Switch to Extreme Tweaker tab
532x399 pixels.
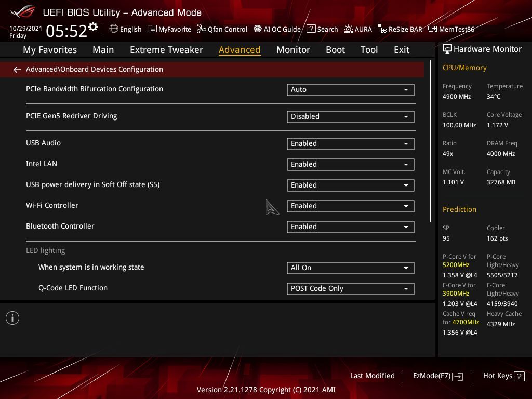click(166, 50)
